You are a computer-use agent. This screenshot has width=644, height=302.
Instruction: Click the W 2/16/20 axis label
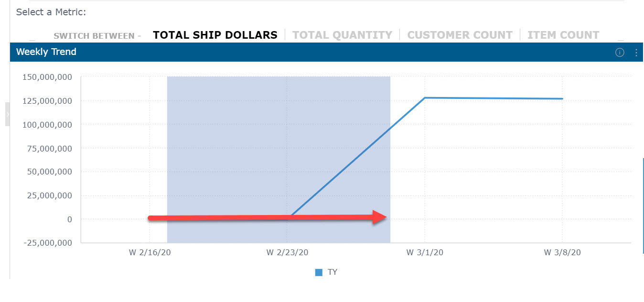coord(149,253)
